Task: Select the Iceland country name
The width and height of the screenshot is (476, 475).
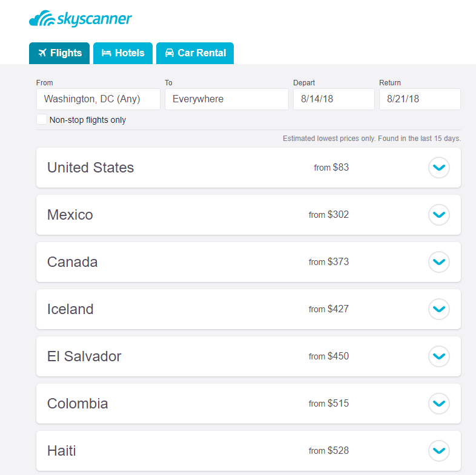Action: (70, 309)
